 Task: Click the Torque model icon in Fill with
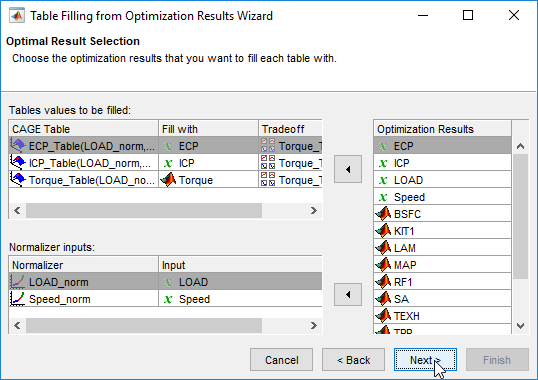168,180
